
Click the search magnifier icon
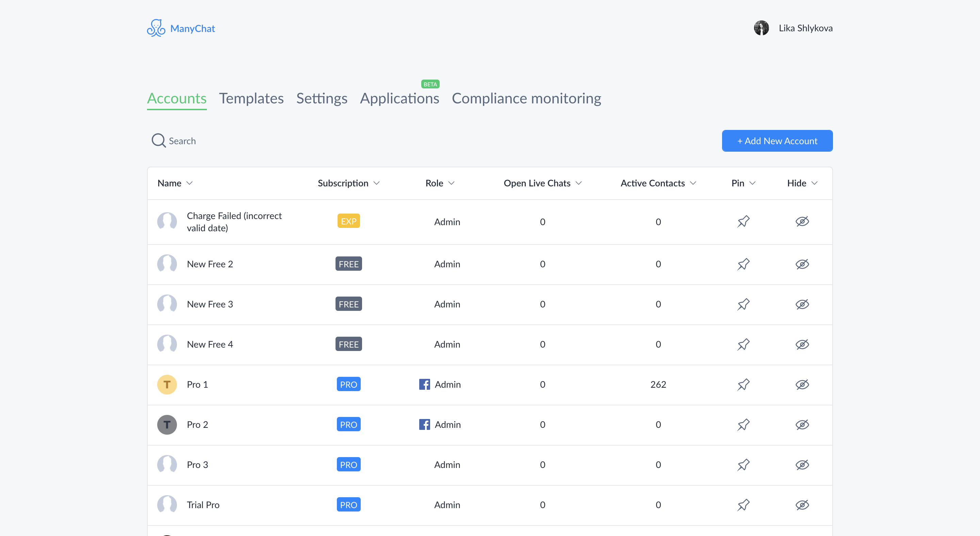pyautogui.click(x=158, y=141)
